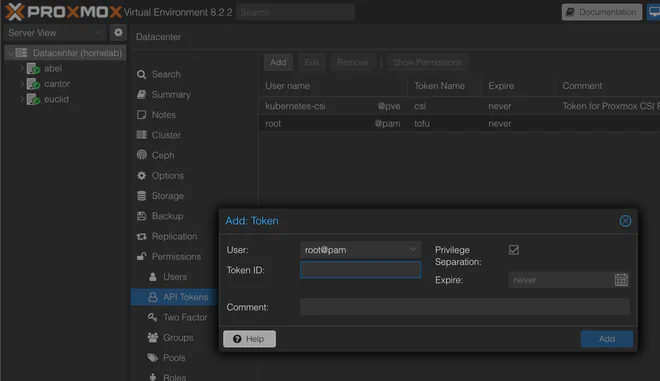Click the Remove button in toolbar
The image size is (660, 381).
[353, 62]
